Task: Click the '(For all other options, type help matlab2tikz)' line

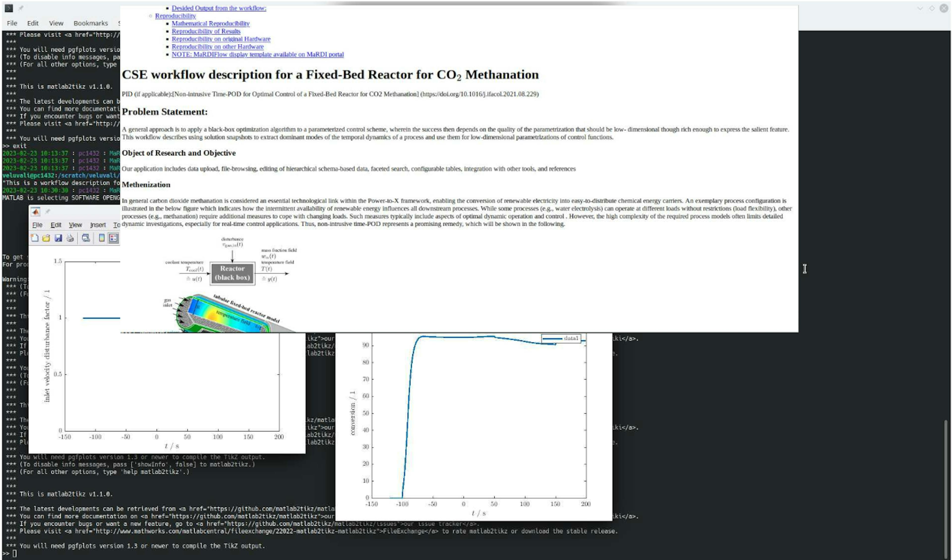Action: click(x=104, y=472)
